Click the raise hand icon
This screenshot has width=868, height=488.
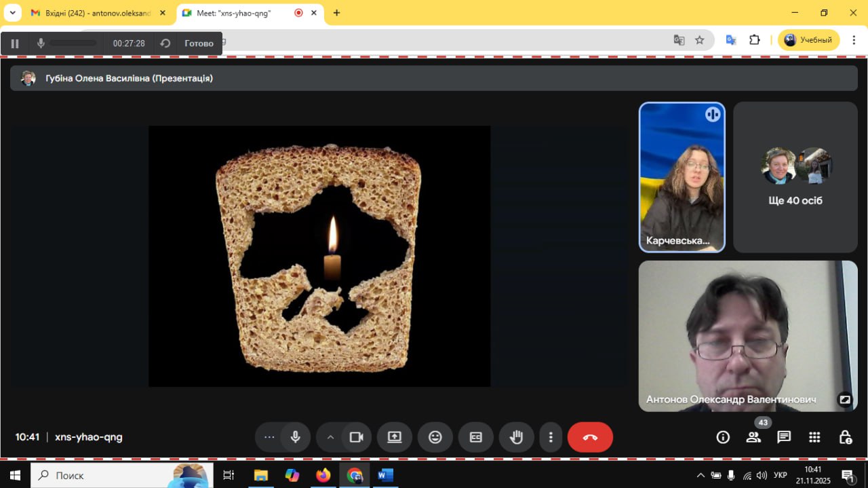tap(516, 437)
